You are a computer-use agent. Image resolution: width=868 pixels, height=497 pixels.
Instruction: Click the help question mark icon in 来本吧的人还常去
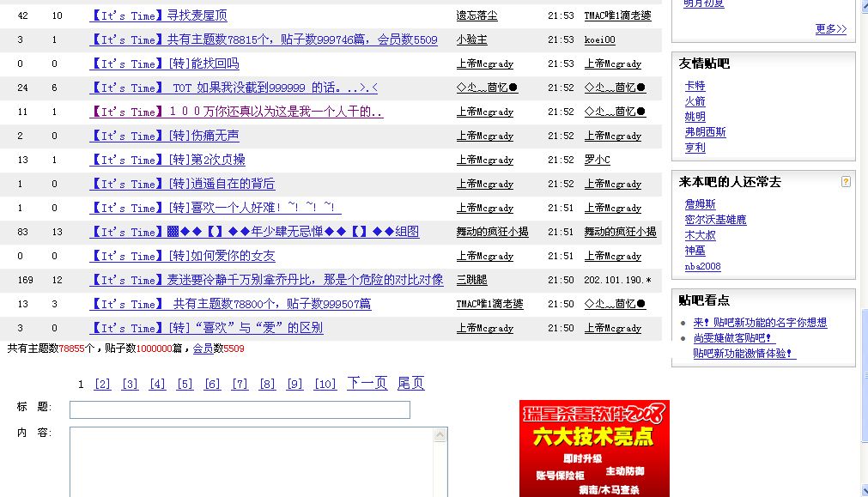(x=846, y=181)
